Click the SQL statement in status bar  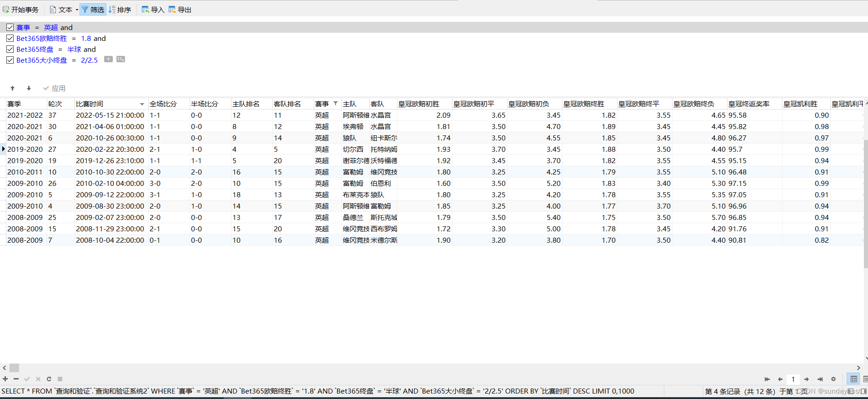[318, 391]
